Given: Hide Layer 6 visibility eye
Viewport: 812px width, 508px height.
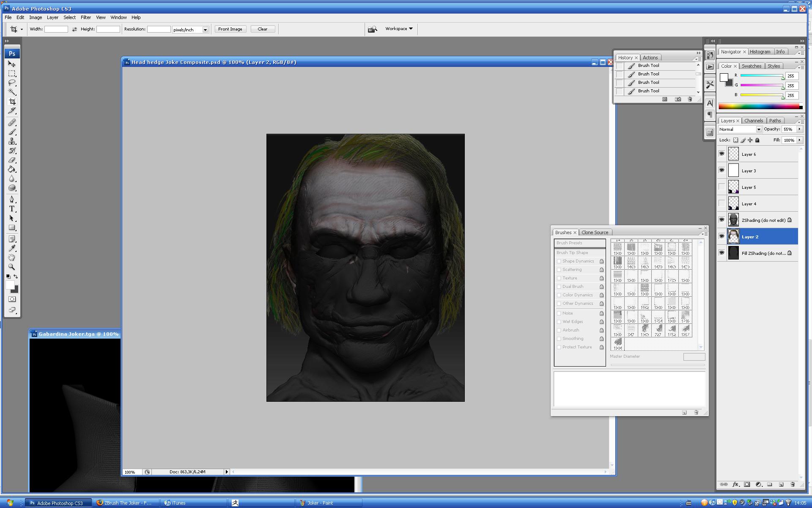Looking at the screenshot, I should tap(721, 154).
